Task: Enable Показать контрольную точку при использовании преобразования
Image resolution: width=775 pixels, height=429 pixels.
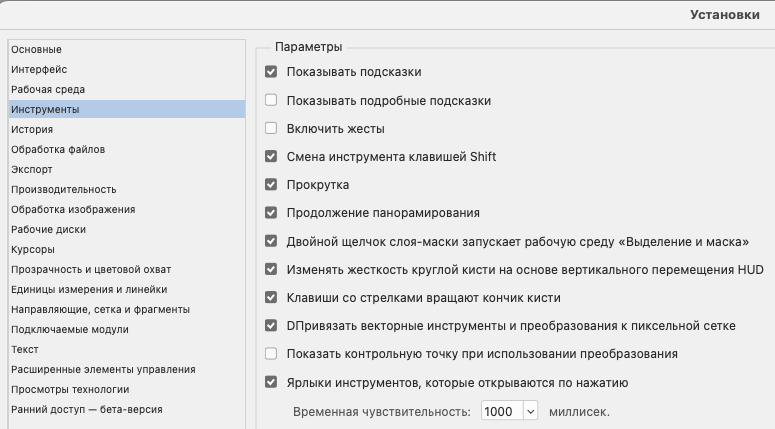Action: coord(271,354)
